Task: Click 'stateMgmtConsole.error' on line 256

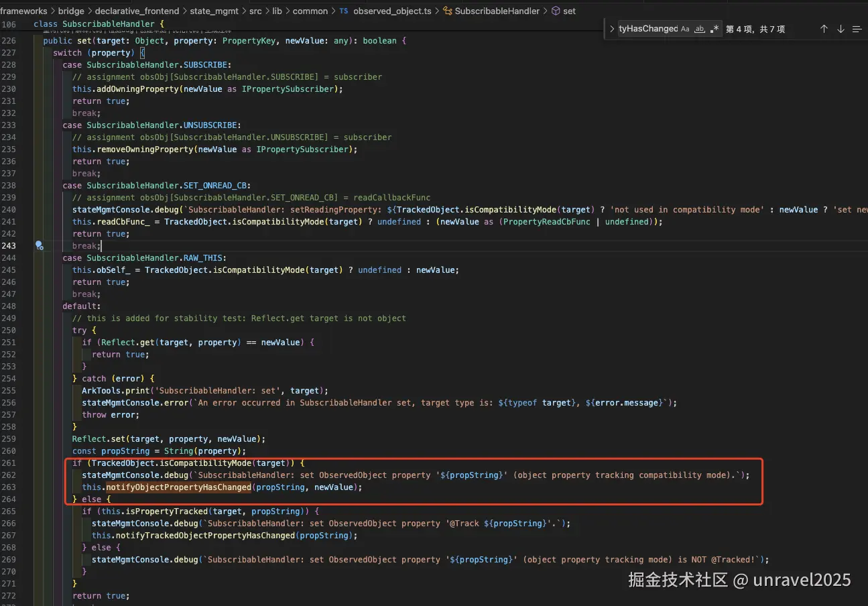Action: [x=135, y=402]
